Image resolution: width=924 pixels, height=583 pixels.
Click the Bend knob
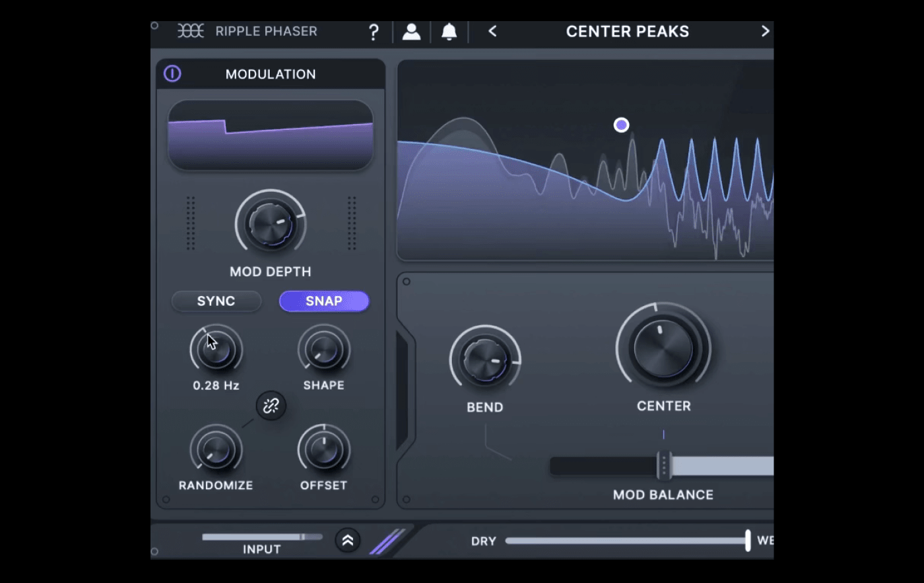[x=485, y=361]
